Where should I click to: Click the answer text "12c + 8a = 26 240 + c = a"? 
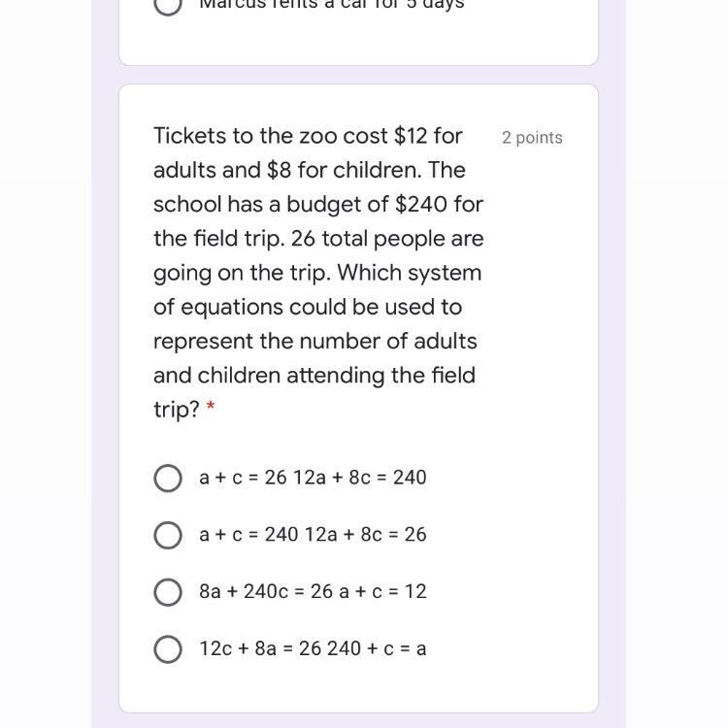pos(313,648)
